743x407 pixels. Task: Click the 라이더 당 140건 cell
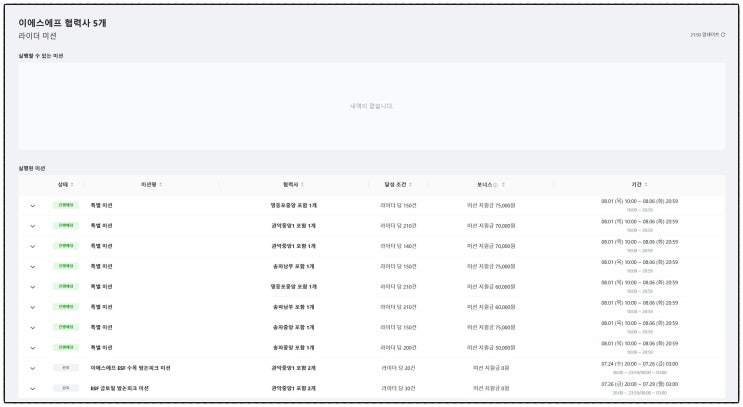[x=398, y=246]
